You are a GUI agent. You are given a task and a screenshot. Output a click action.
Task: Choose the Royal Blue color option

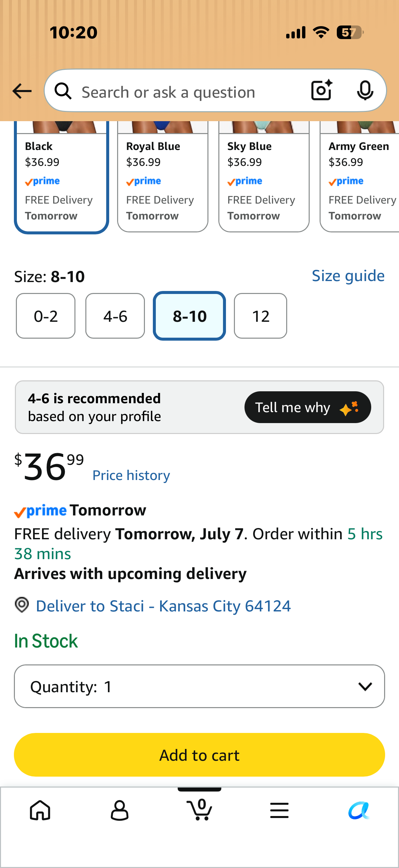[x=163, y=177]
